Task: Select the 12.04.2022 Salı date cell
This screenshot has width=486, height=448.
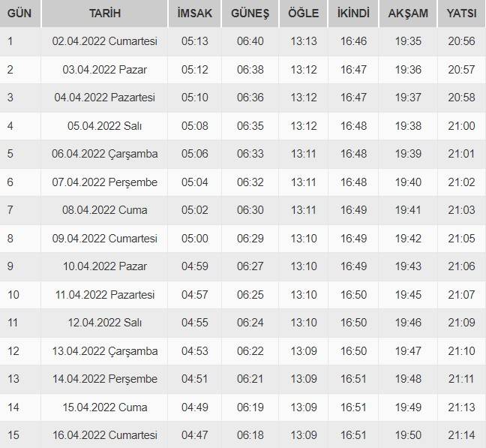Action: click(105, 323)
